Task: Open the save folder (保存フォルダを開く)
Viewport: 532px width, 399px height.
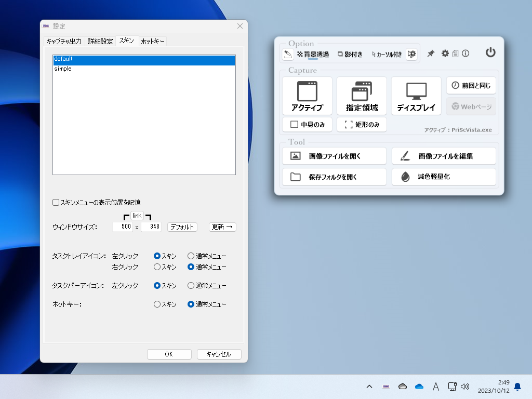Action: pos(334,177)
